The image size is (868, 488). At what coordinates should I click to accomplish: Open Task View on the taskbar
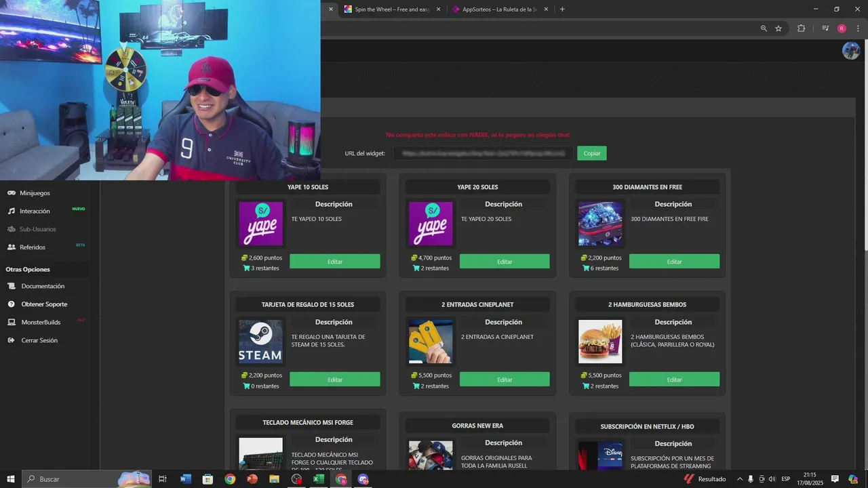click(163, 479)
